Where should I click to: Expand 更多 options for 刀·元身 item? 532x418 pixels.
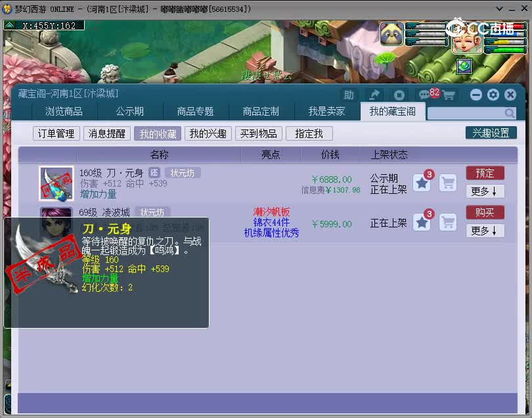point(485,191)
